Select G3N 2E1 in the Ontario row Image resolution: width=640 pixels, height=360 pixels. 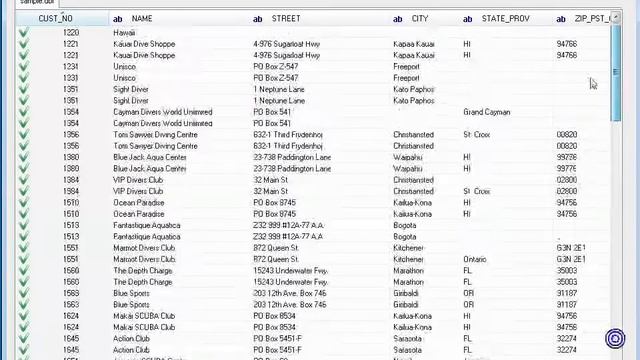[571, 259]
